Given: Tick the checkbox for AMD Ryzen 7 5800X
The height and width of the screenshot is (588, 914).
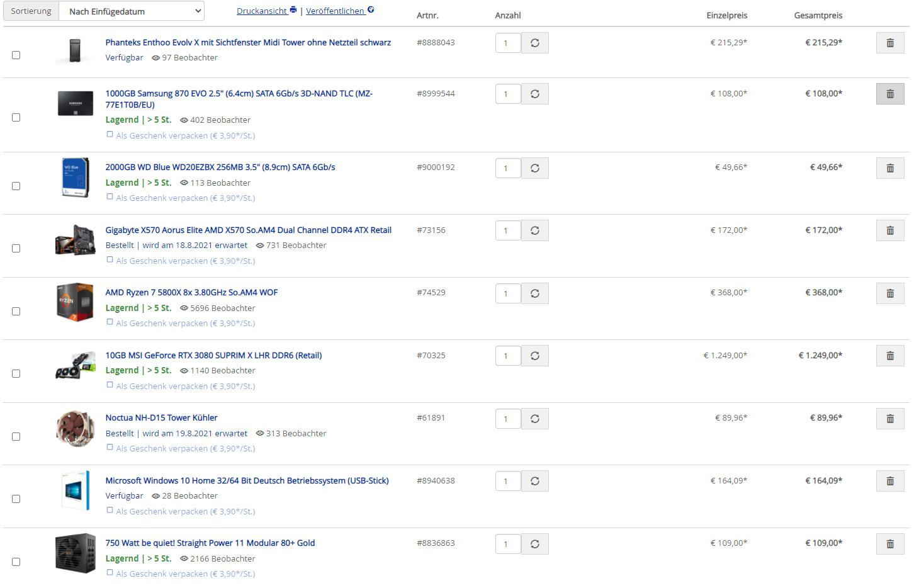Looking at the screenshot, I should click(16, 312).
